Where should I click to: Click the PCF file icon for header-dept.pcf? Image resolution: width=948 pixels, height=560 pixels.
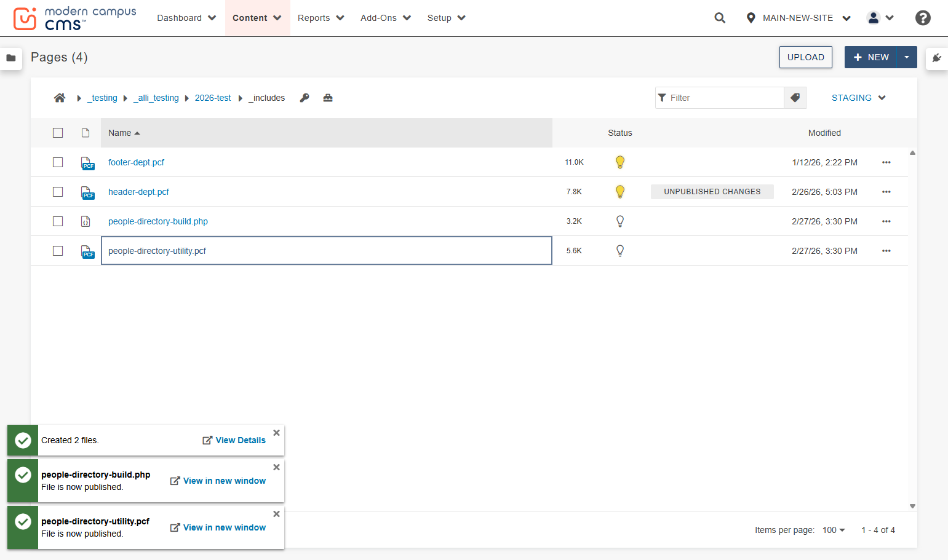click(87, 192)
